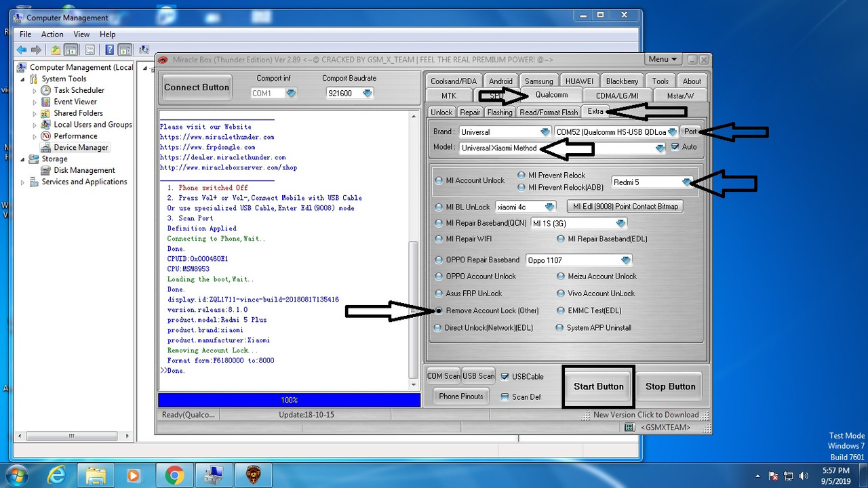Image resolution: width=868 pixels, height=488 pixels.
Task: Click the Services and Applications icon
Action: pyautogui.click(x=34, y=182)
